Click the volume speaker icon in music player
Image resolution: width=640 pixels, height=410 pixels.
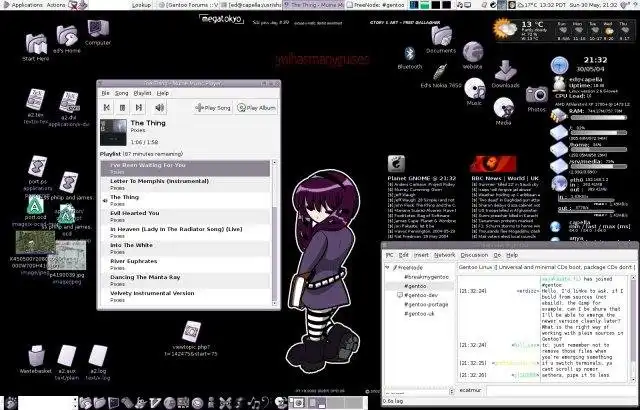click(160, 108)
